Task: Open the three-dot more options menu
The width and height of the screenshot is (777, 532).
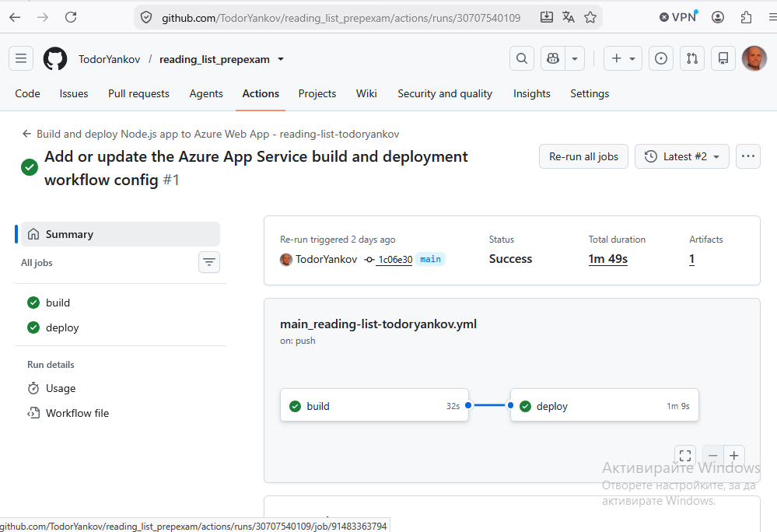Action: tap(748, 156)
